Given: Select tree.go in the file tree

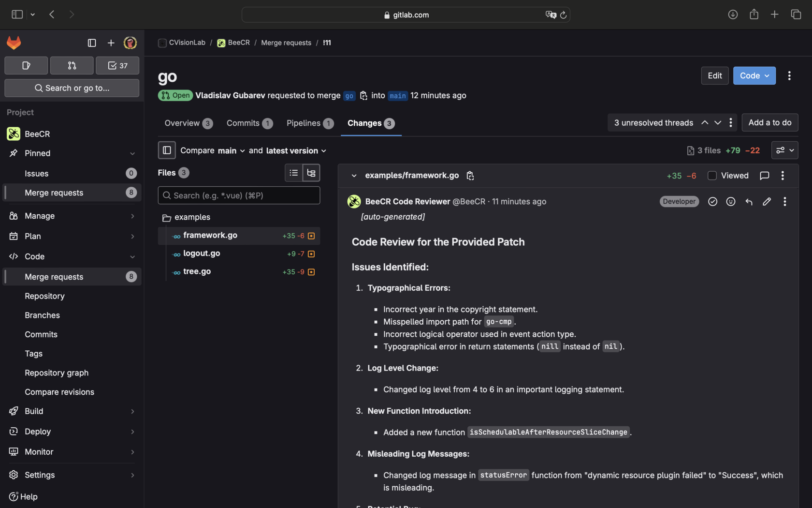Looking at the screenshot, I should (x=197, y=271).
